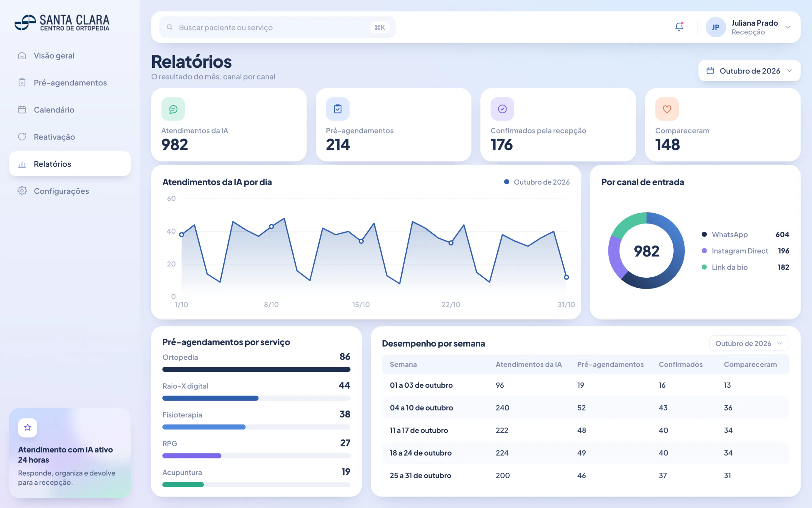Click the ⌘K shortcut badge
Image resolution: width=812 pixels, height=508 pixels.
(380, 27)
